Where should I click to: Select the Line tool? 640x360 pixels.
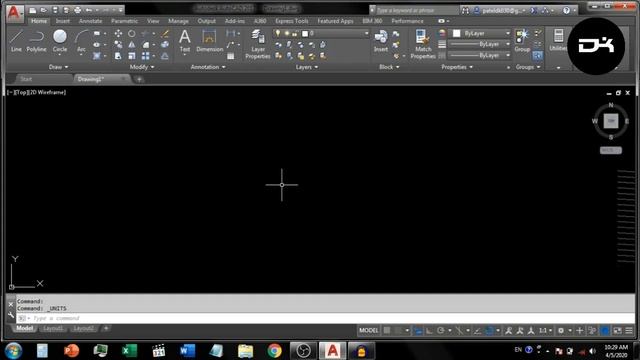coord(16,41)
